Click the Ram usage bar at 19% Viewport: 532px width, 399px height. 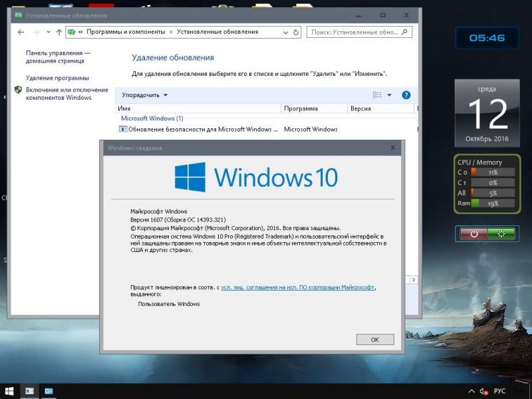coord(493,203)
